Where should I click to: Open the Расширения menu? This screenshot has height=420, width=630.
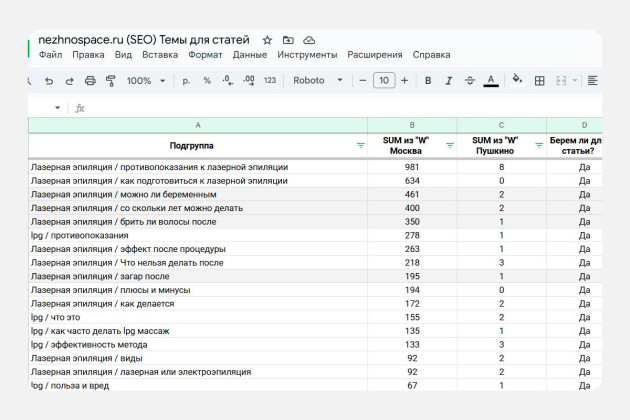[x=373, y=55]
